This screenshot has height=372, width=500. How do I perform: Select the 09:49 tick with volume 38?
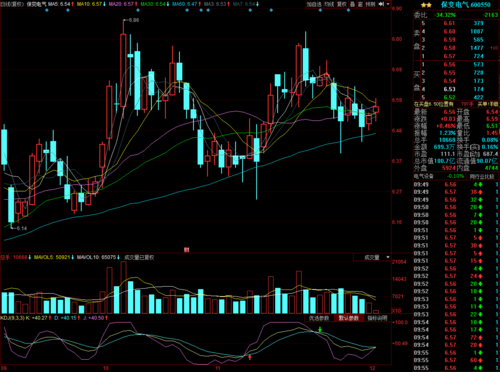[456, 192]
